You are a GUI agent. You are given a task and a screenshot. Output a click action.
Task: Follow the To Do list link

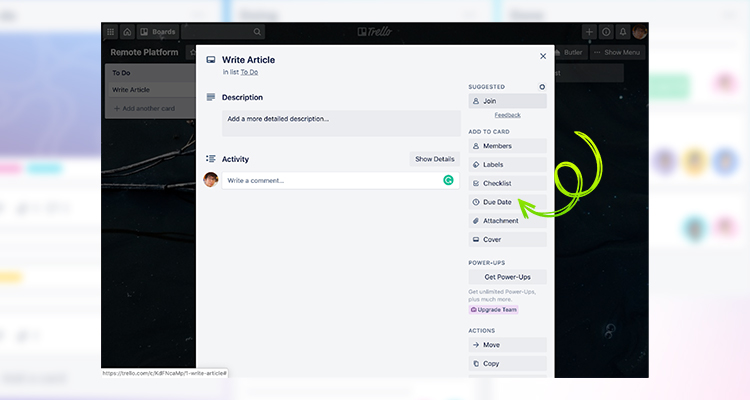249,72
